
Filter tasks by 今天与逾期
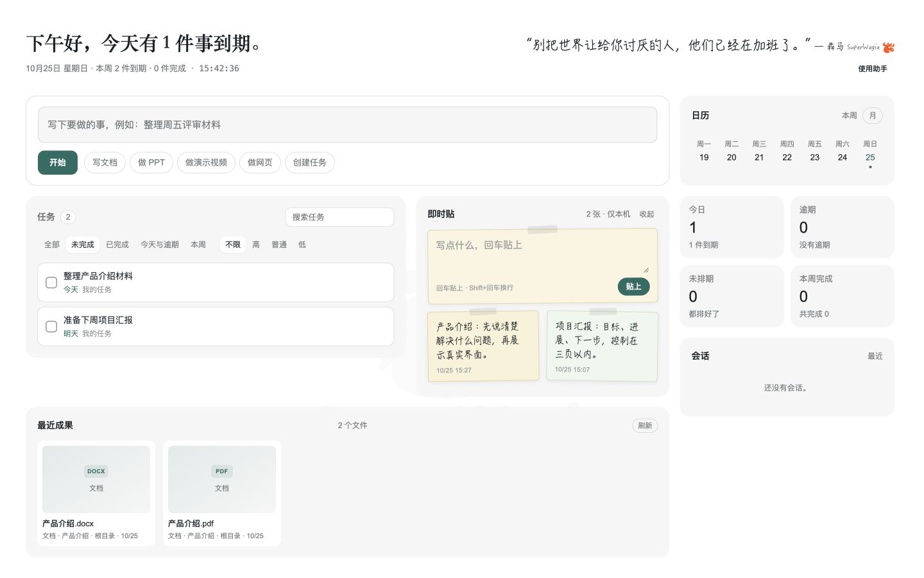coord(160,245)
